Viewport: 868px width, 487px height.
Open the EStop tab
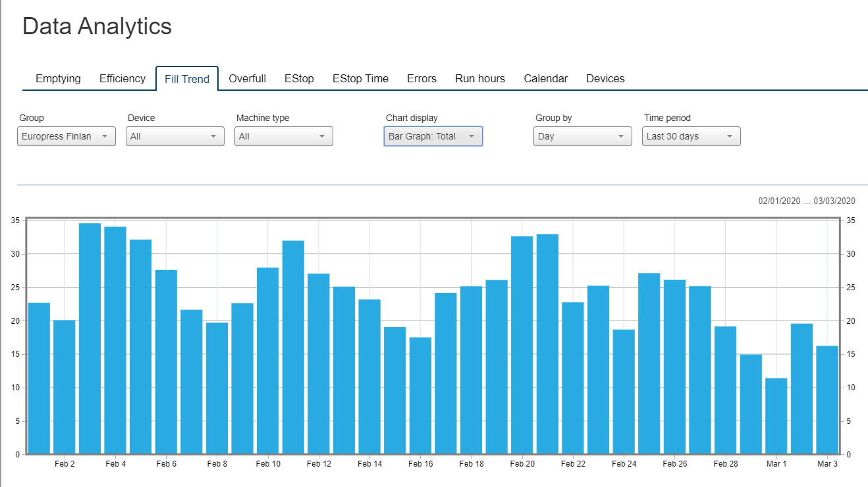click(x=299, y=78)
